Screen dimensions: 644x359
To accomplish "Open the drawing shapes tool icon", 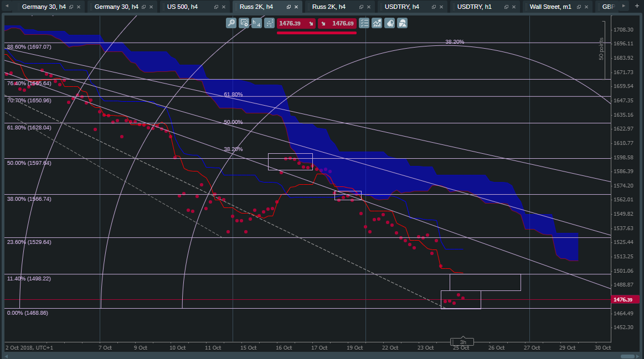I will (403, 23).
